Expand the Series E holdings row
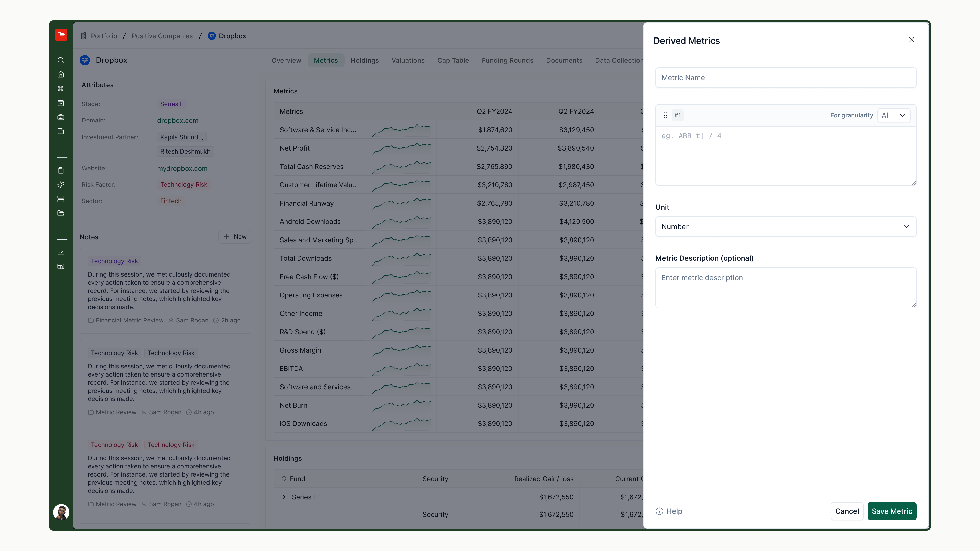980x551 pixels. pyautogui.click(x=284, y=497)
